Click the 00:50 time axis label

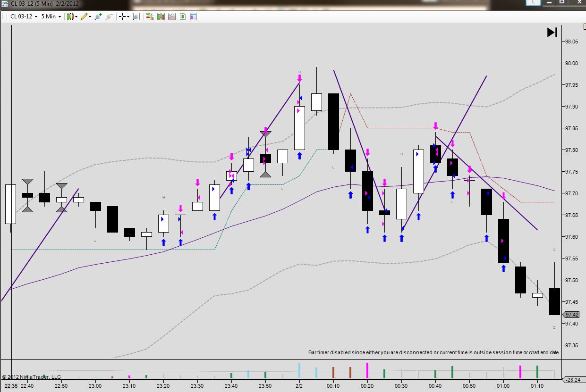tap(469, 386)
